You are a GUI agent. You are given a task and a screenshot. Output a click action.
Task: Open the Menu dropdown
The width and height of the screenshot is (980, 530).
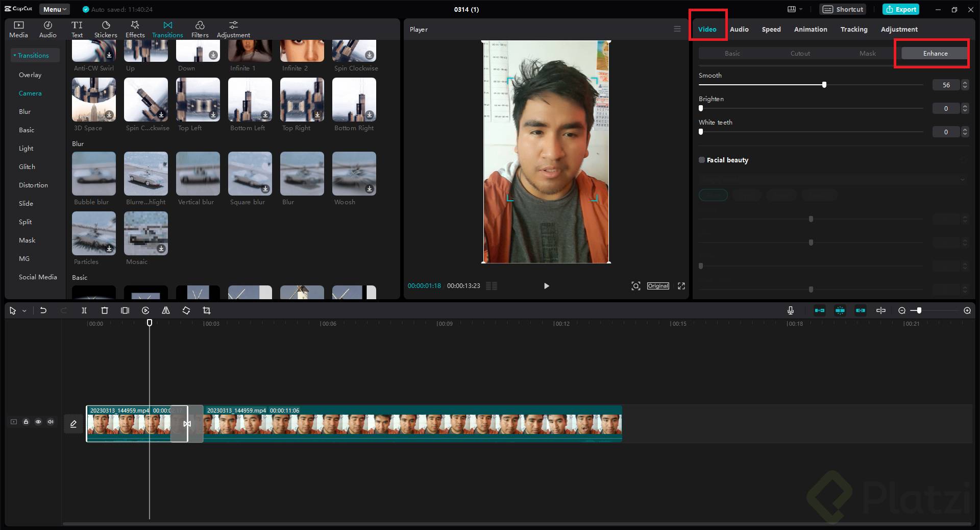(55, 9)
